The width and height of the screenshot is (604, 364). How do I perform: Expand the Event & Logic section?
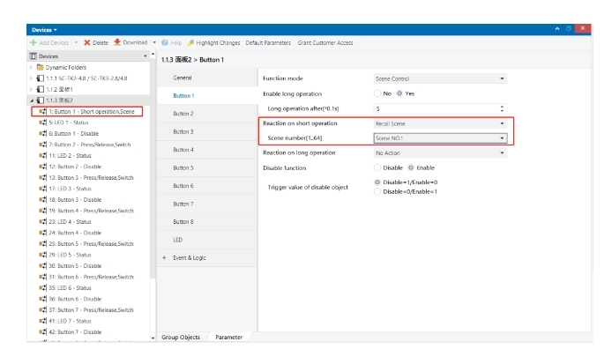(165, 257)
